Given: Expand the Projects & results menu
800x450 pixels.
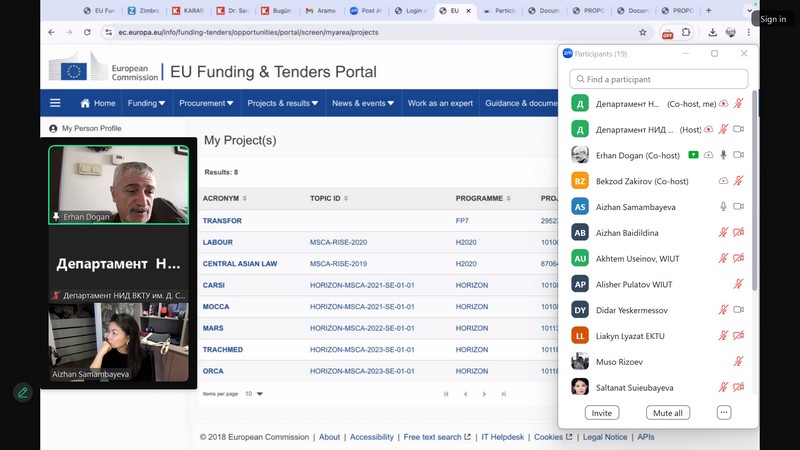Looking at the screenshot, I should pos(283,103).
